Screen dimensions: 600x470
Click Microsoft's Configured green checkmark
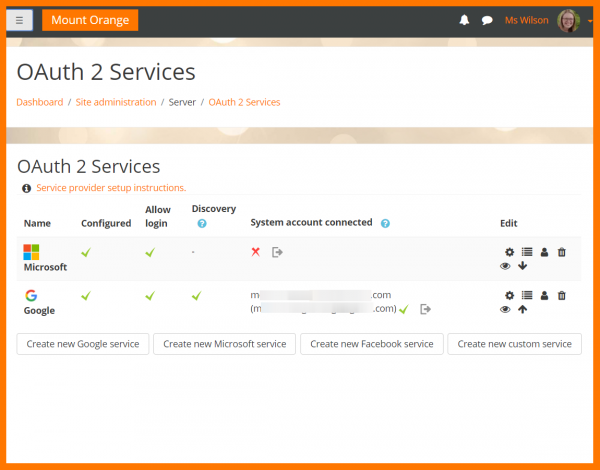tap(86, 252)
